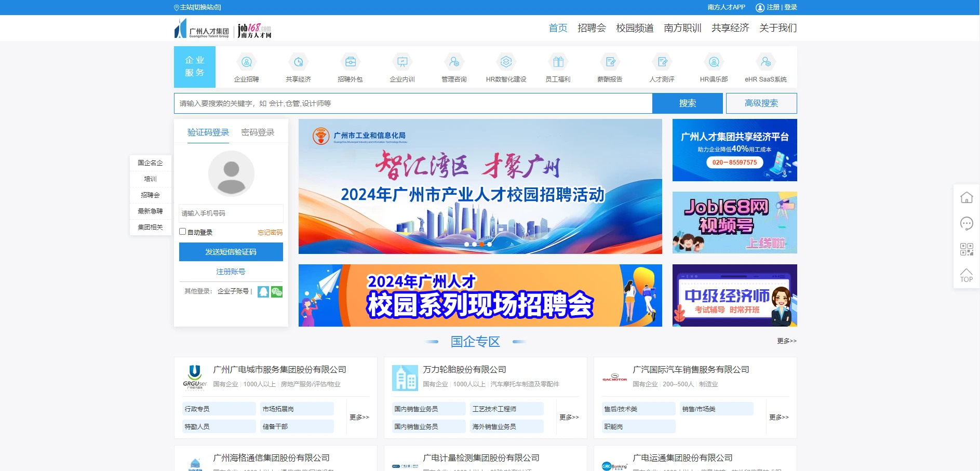Open the 售后/技术类 job tag

(x=639, y=409)
